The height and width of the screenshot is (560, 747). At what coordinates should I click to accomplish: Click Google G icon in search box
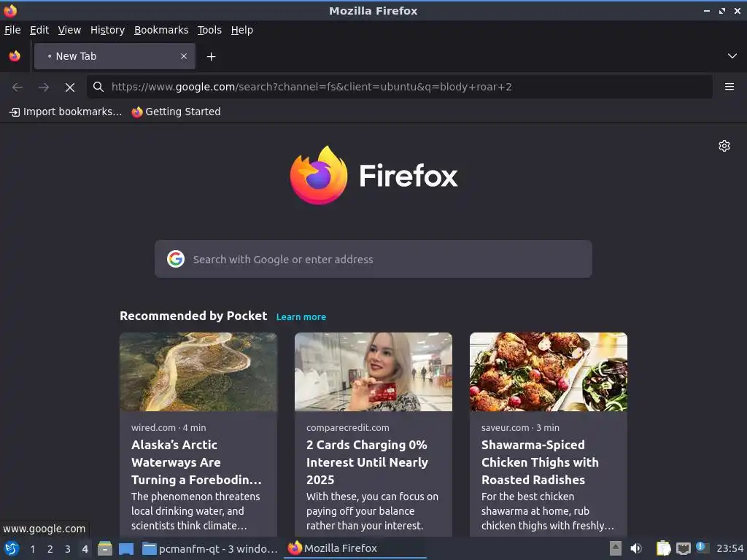coord(176,259)
